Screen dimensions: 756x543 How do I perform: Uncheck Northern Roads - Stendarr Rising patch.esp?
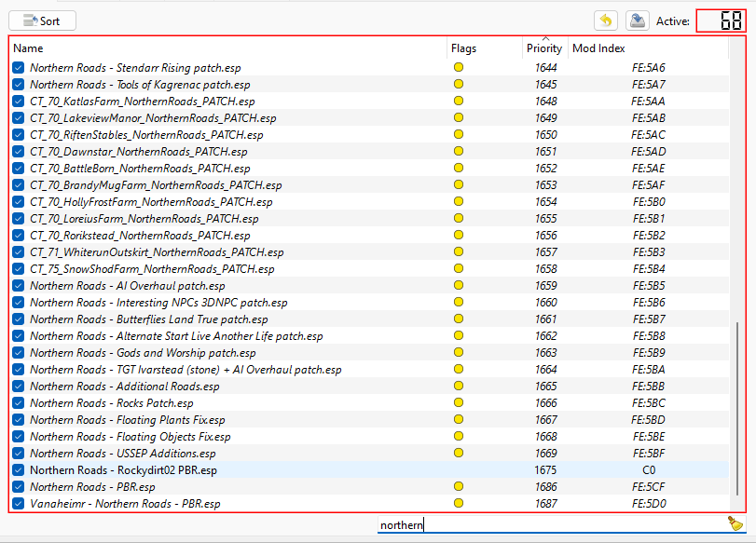[x=19, y=67]
